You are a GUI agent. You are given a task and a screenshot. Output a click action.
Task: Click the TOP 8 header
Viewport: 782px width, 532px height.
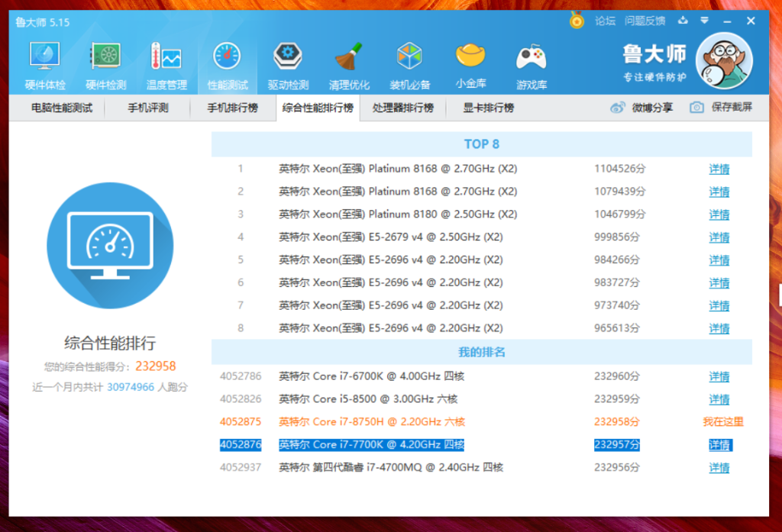[481, 144]
